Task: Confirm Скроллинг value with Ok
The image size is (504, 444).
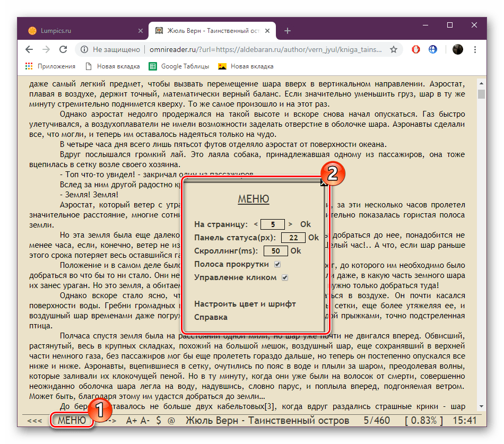Action: click(296, 250)
